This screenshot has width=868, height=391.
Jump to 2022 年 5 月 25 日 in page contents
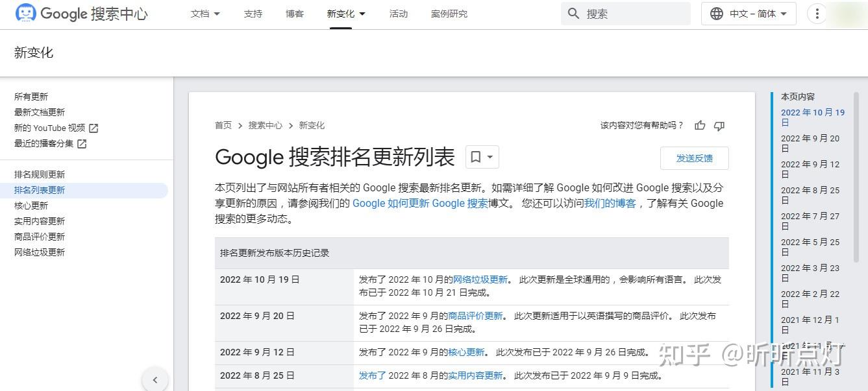(810, 247)
